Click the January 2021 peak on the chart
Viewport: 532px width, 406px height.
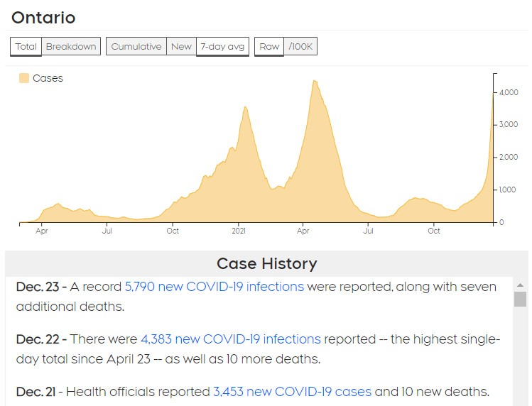[x=246, y=109]
